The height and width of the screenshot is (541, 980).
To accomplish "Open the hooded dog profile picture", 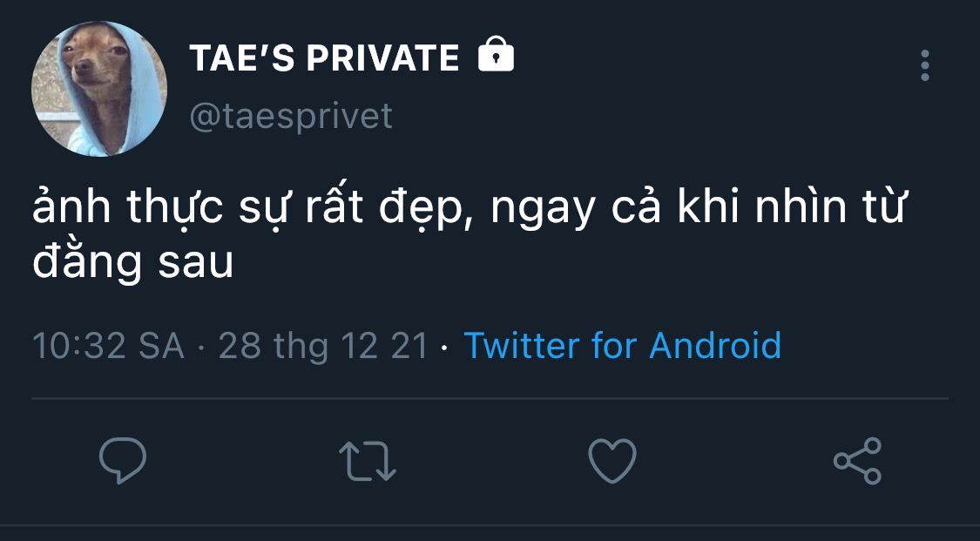I will click(x=99, y=88).
